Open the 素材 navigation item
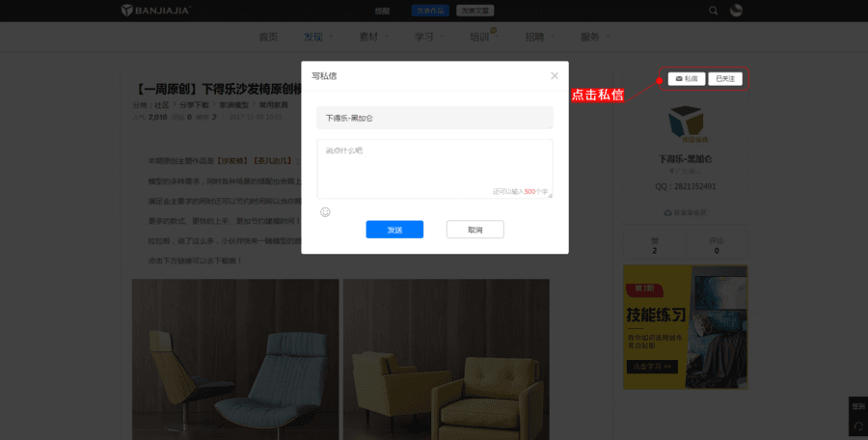 point(368,37)
